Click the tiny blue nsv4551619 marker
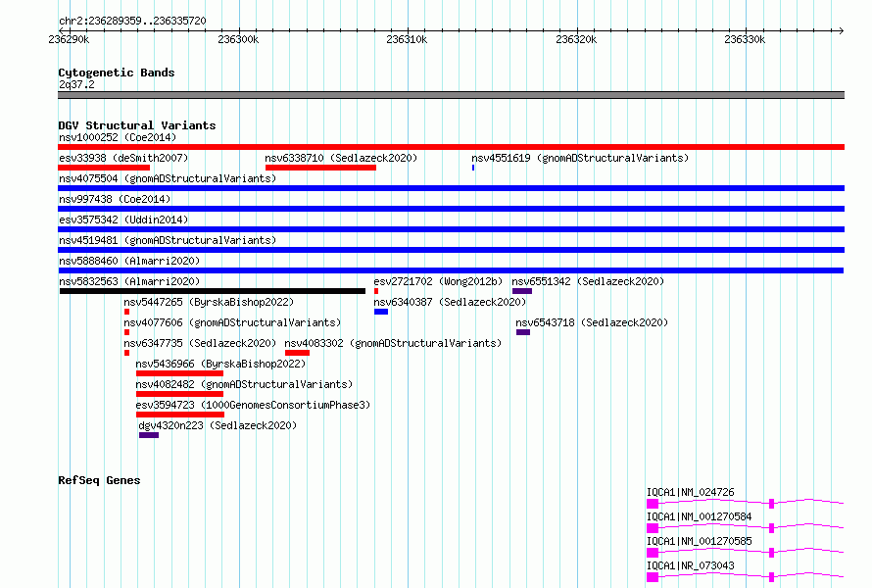 (x=473, y=168)
